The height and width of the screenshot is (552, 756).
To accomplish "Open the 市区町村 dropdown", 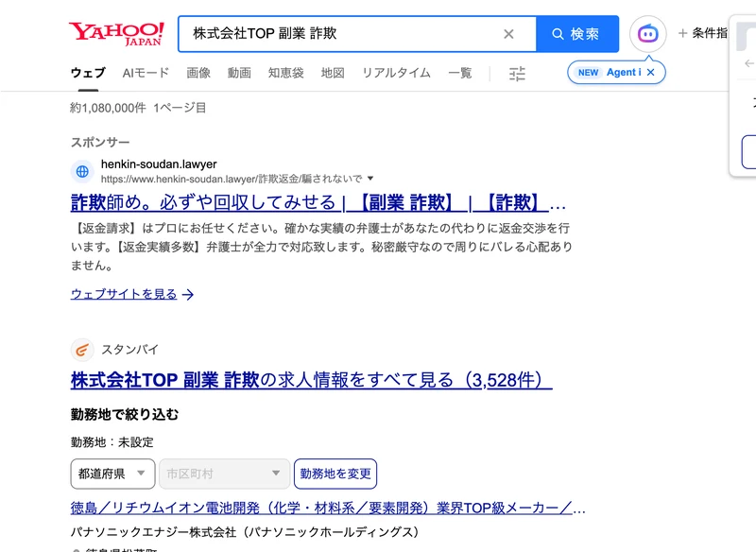I will tap(224, 474).
